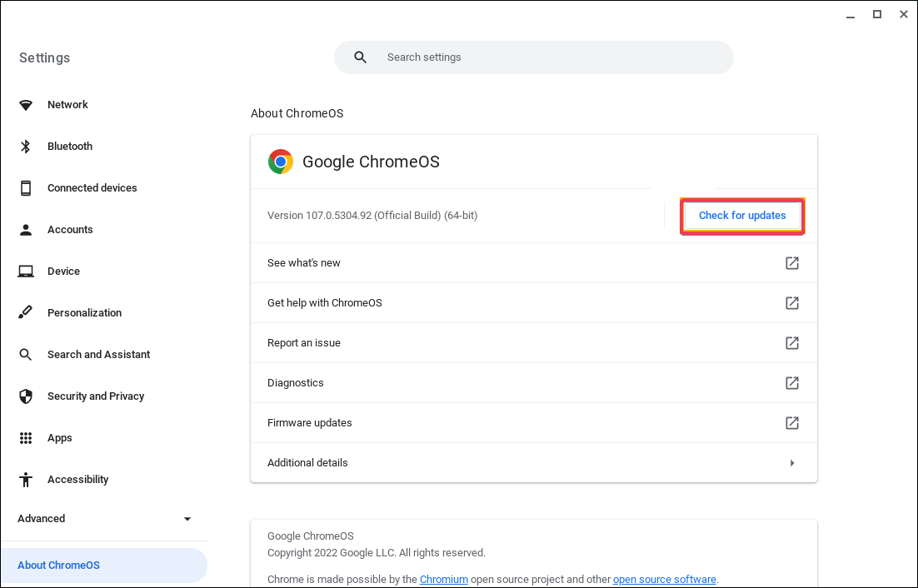The height and width of the screenshot is (588, 918).
Task: Click the Additional details row text
Action: tap(307, 463)
